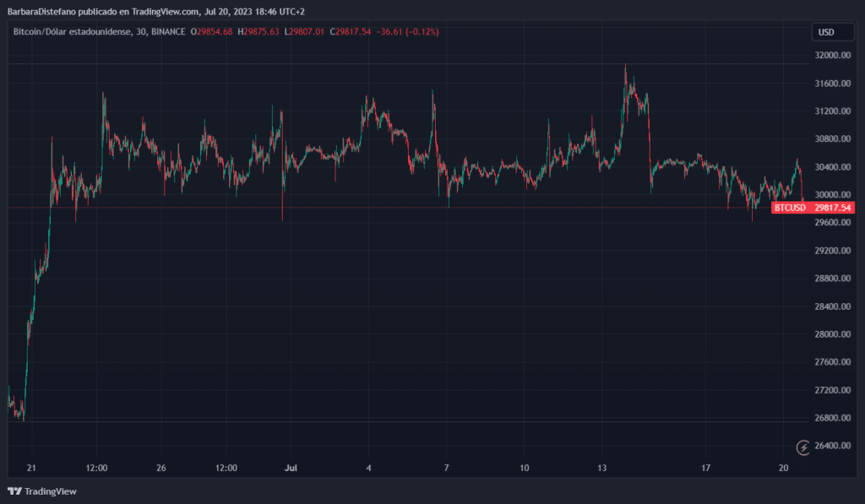
Task: Click the TradingView.com link in header
Action: pyautogui.click(x=166, y=11)
